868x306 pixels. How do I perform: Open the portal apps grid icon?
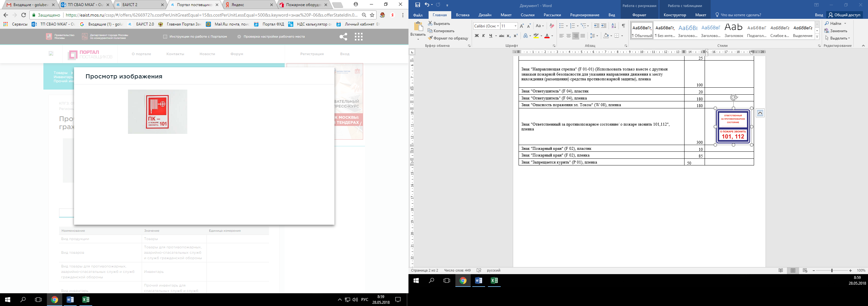[x=358, y=37]
